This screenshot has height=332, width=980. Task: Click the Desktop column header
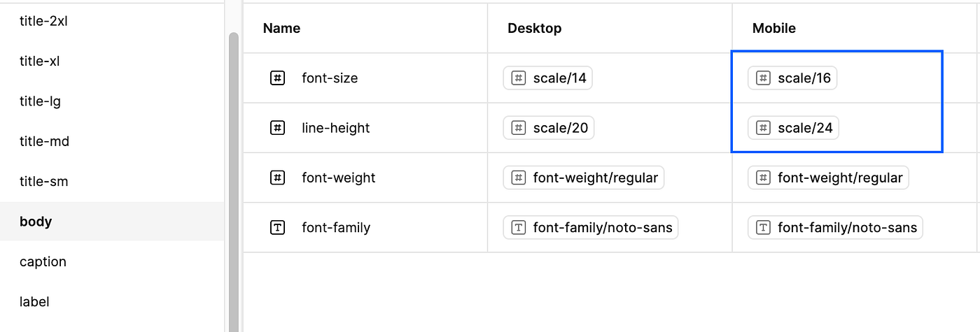pos(535,29)
